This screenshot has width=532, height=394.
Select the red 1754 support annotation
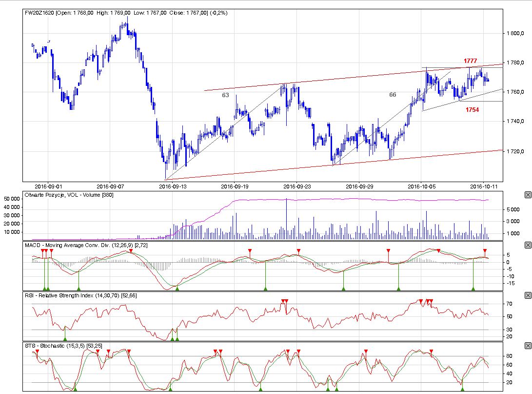[472, 110]
